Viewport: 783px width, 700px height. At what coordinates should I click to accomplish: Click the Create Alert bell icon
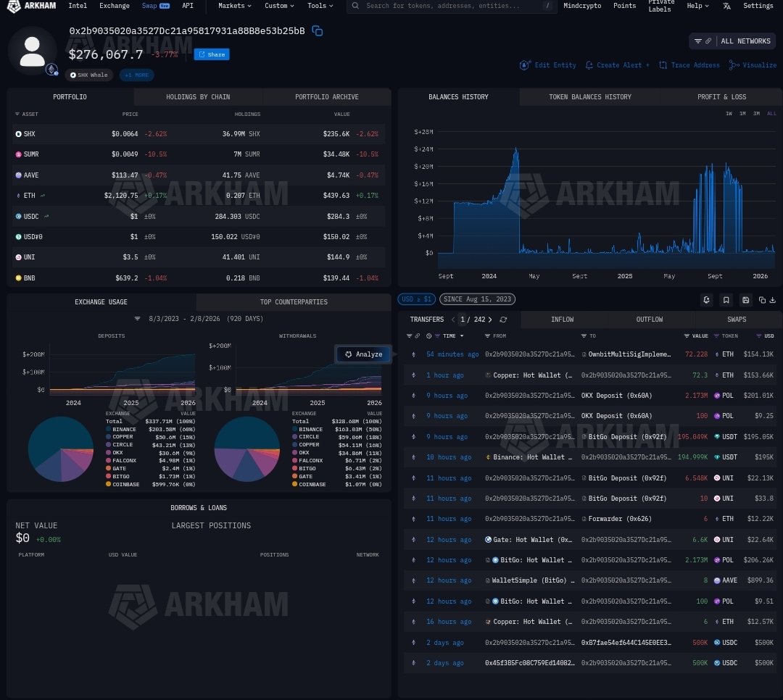(x=589, y=65)
